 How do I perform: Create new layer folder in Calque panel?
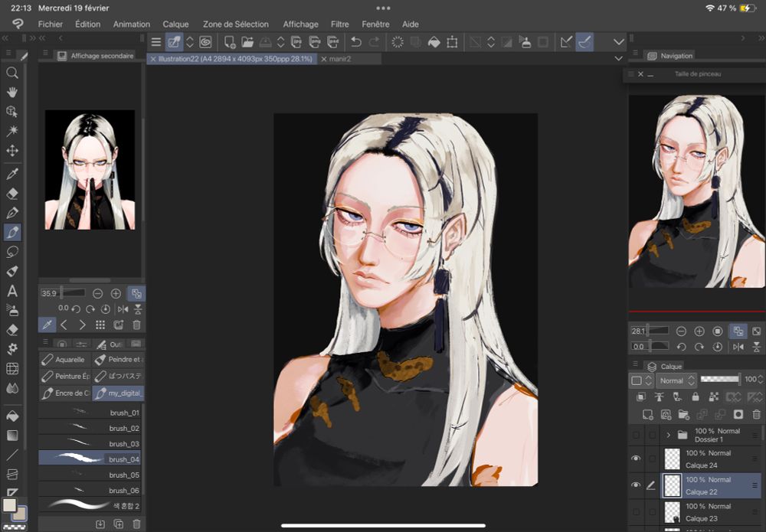684,415
